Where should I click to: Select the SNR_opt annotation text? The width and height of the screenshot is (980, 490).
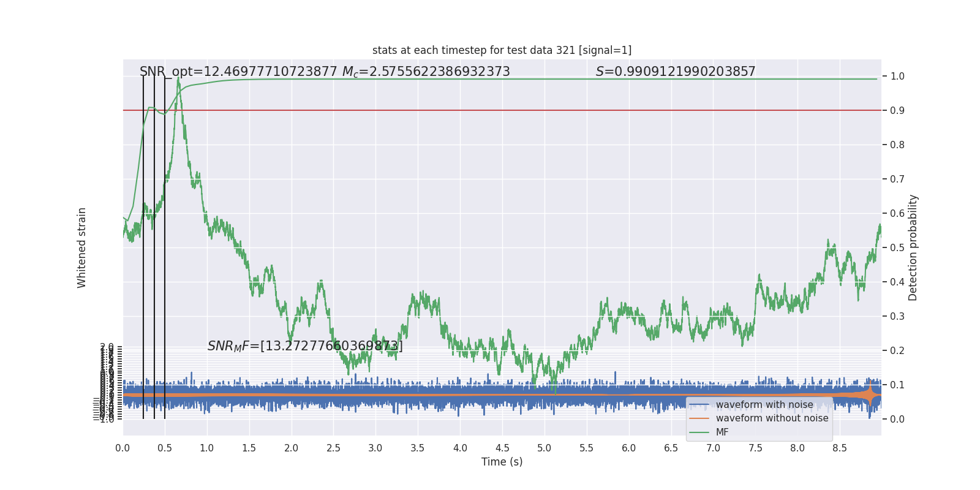point(238,72)
